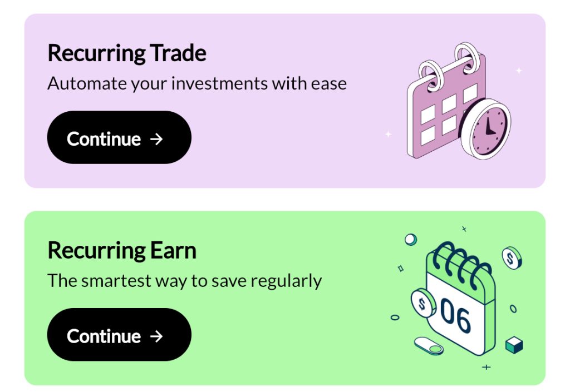Viewport: 570px width, 392px height.
Task: Select the Recurring Trade heading
Action: [127, 53]
